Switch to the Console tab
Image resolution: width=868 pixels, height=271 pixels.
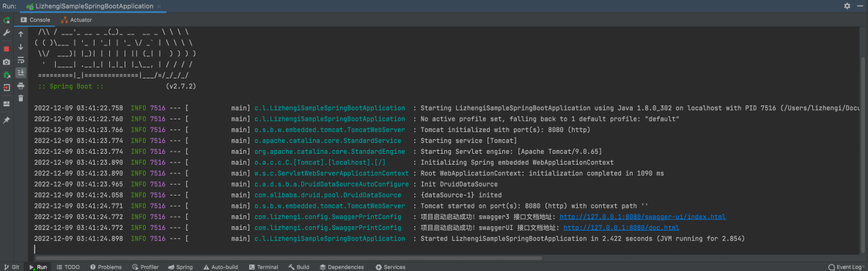35,20
